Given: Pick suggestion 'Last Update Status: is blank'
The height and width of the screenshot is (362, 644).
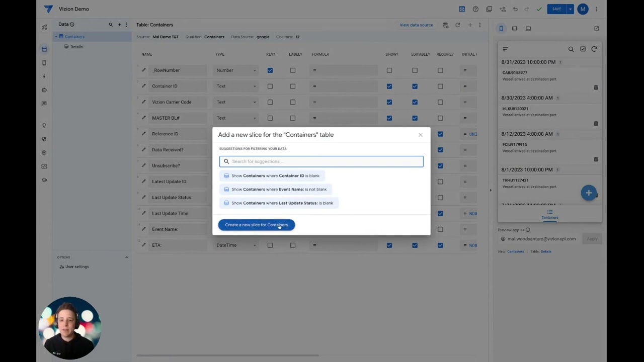Looking at the screenshot, I should point(278,203).
